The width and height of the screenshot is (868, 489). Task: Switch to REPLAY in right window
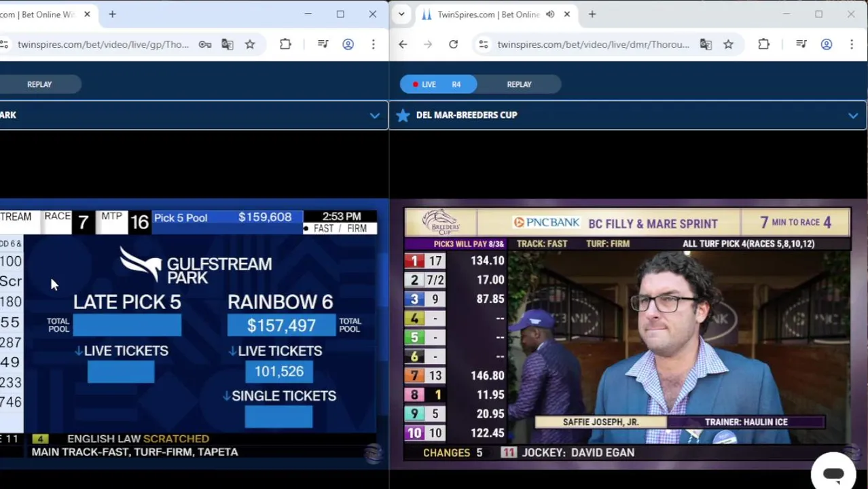[x=519, y=84]
